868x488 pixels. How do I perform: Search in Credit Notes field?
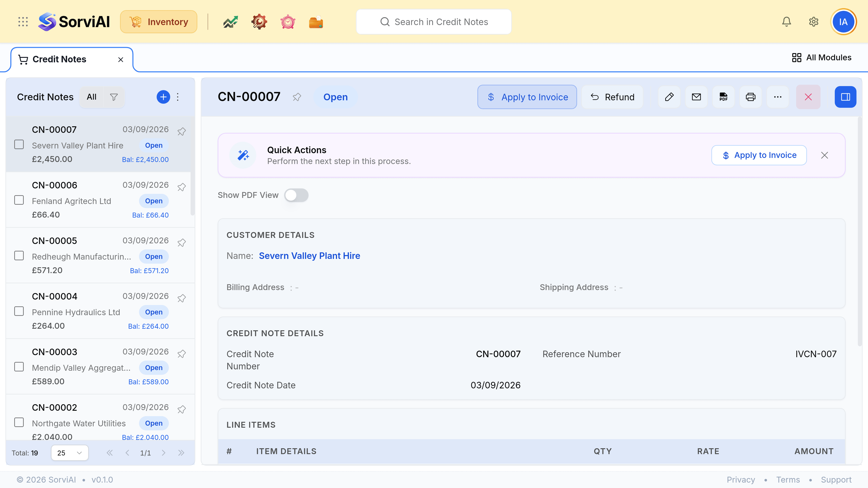(434, 22)
